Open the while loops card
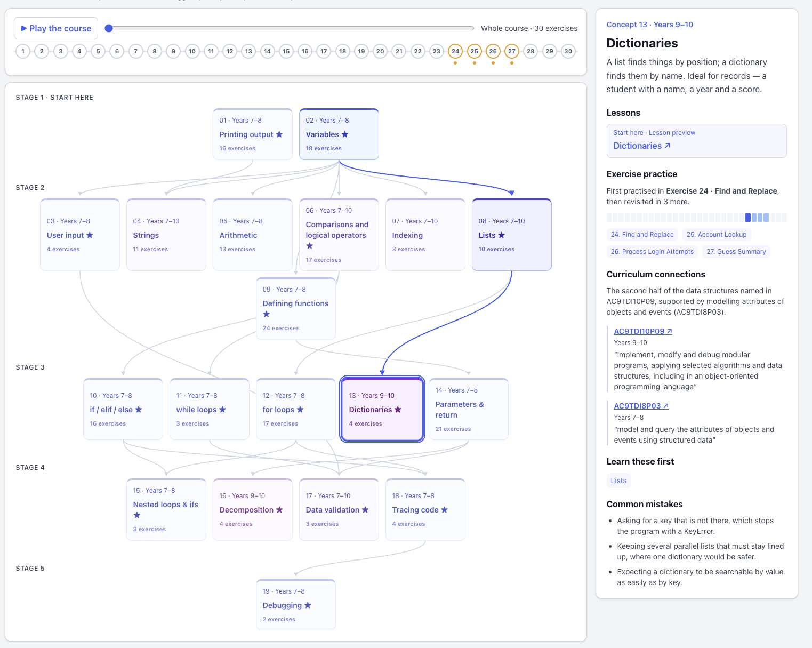The image size is (812, 648). click(x=210, y=409)
